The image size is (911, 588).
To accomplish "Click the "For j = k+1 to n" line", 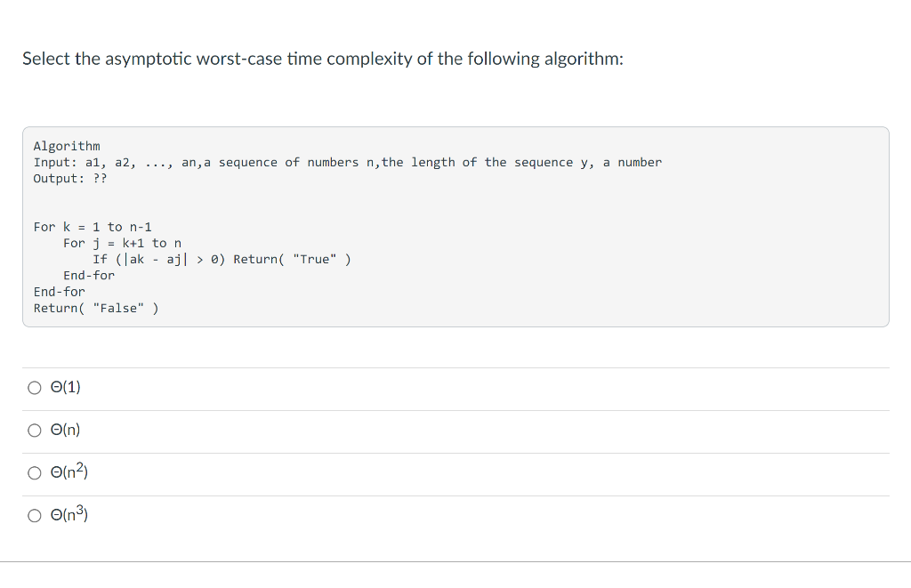I will (x=122, y=243).
